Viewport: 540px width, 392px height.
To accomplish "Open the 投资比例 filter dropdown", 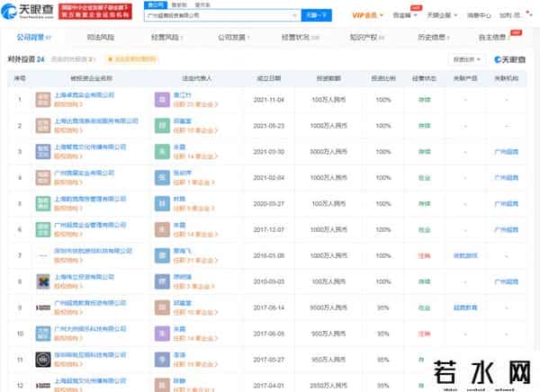I will coord(466,59).
